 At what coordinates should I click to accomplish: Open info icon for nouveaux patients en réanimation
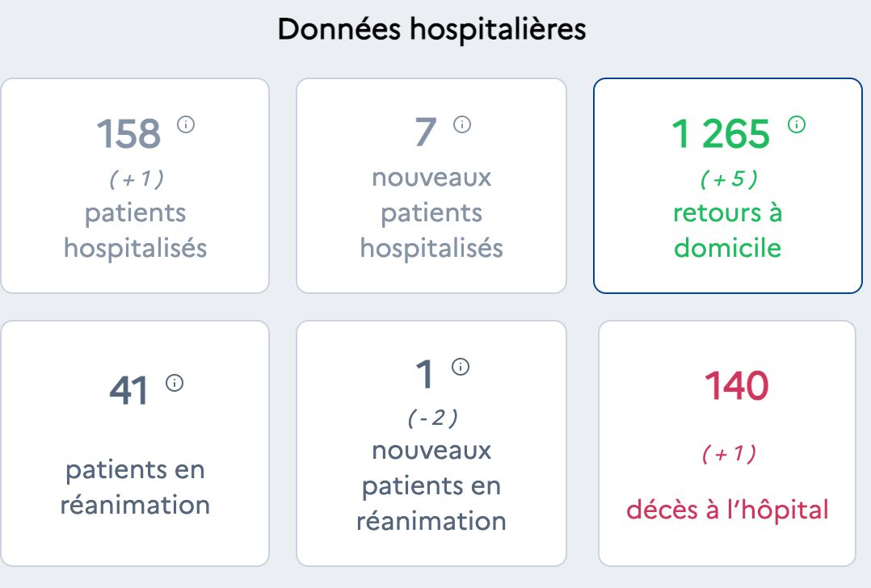click(x=461, y=367)
